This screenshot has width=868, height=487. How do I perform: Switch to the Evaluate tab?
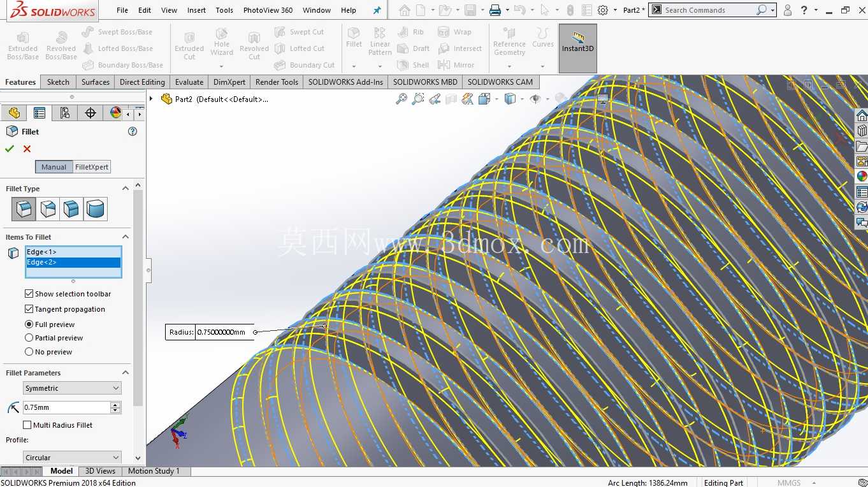(189, 82)
